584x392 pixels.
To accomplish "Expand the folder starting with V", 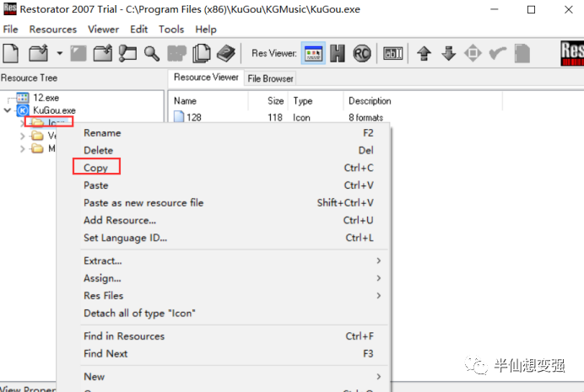I will click(22, 136).
